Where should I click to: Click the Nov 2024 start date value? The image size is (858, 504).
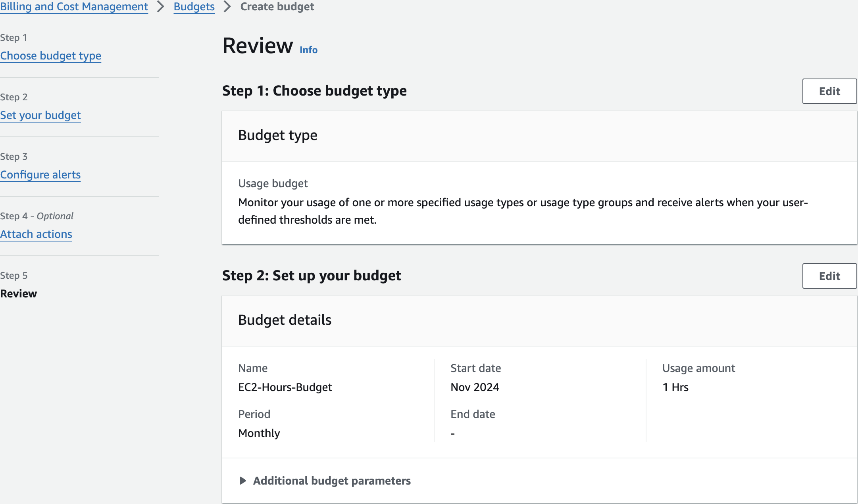coord(475,387)
